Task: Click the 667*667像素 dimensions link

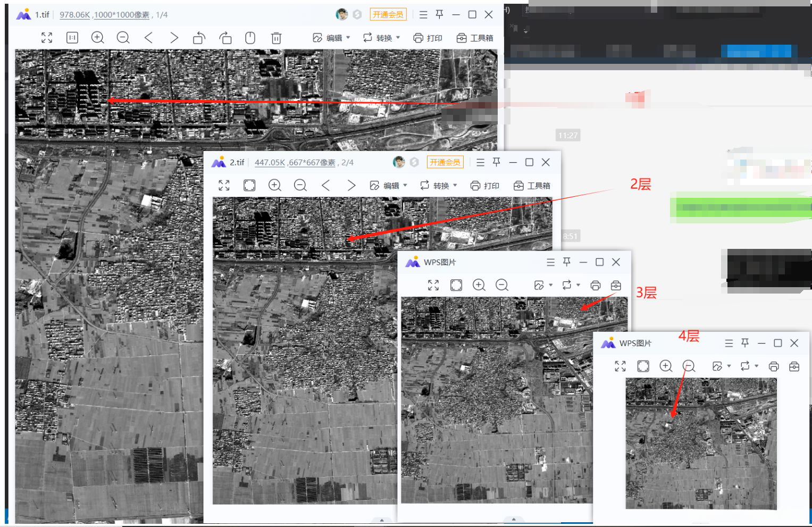Action: tap(312, 163)
